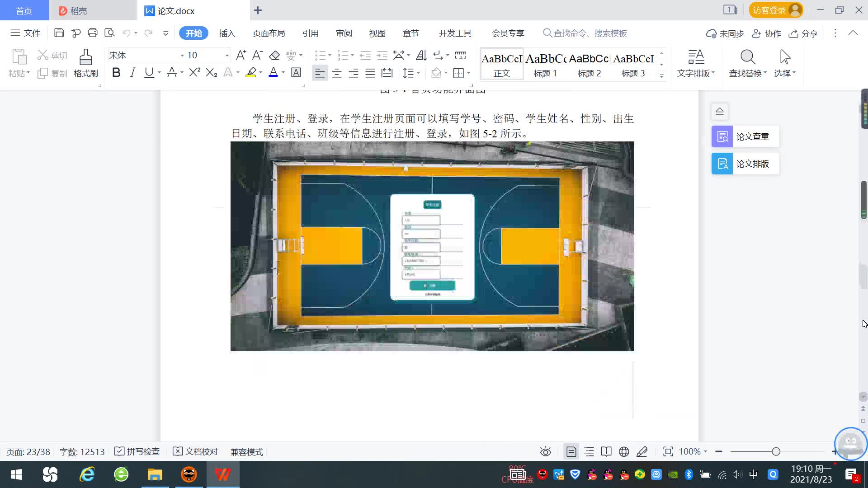
Task: Open the font name dropdown (宋体)
Action: (182, 56)
